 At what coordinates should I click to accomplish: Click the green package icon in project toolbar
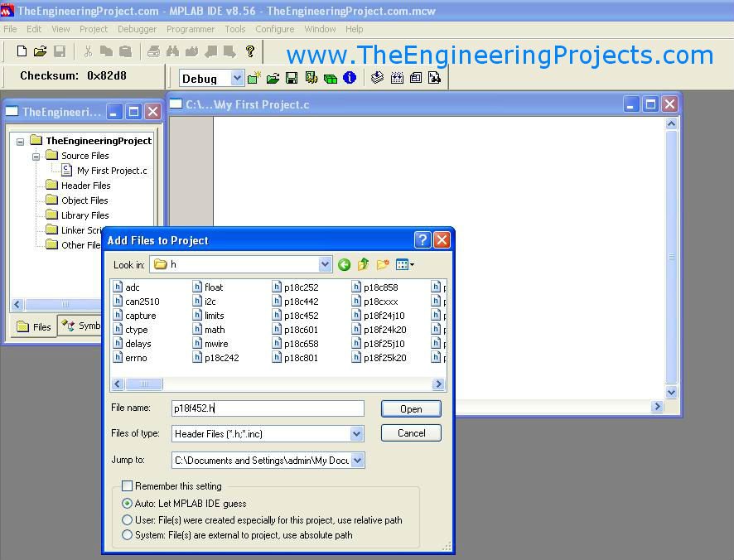click(x=331, y=78)
